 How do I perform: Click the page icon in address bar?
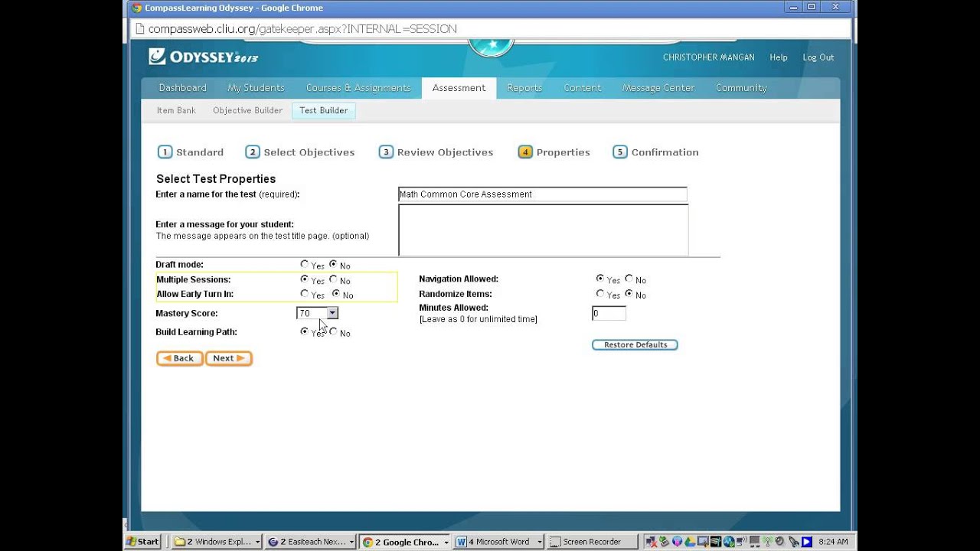pos(139,29)
